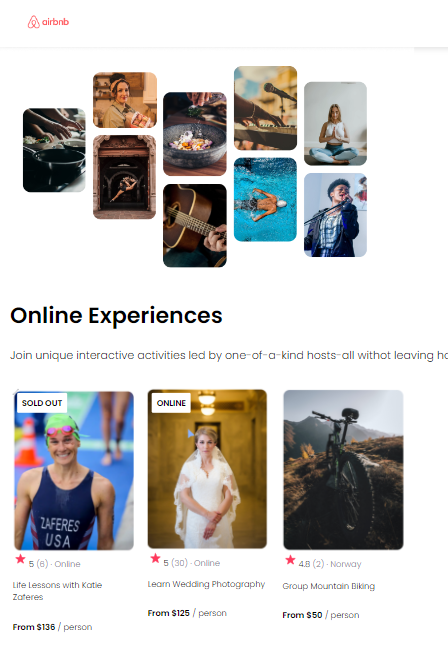
Task: Click the star icon beside Wedding Photography rating
Action: (155, 558)
